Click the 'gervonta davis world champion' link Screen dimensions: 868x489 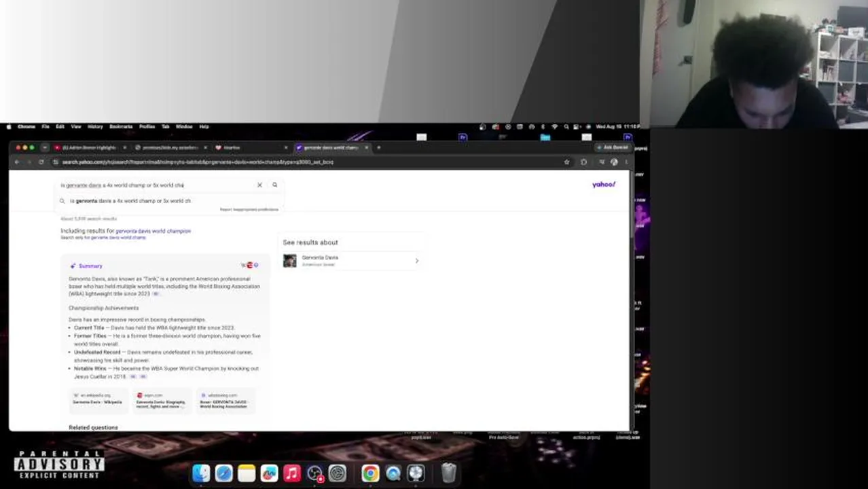(x=153, y=231)
